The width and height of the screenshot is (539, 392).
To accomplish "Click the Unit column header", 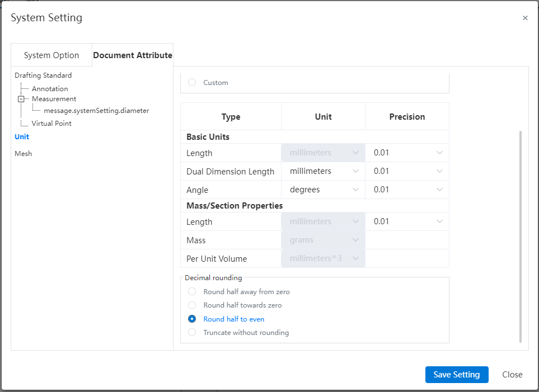I will click(323, 117).
